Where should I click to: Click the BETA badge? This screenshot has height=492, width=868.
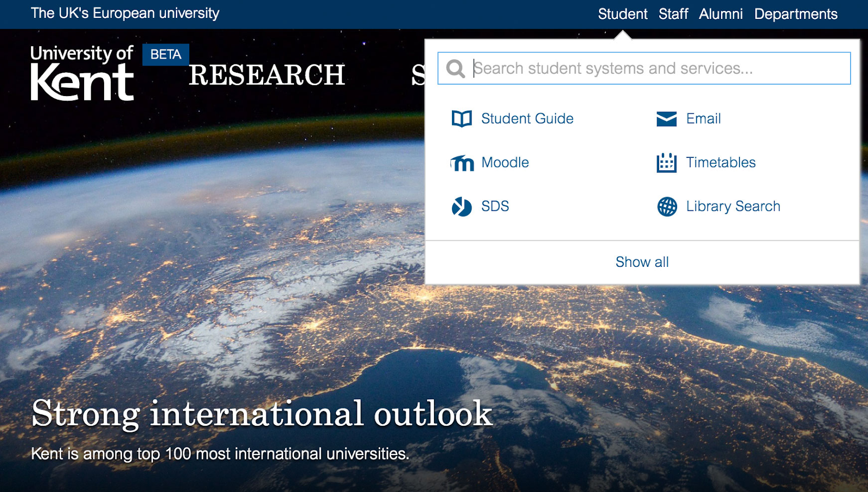166,55
